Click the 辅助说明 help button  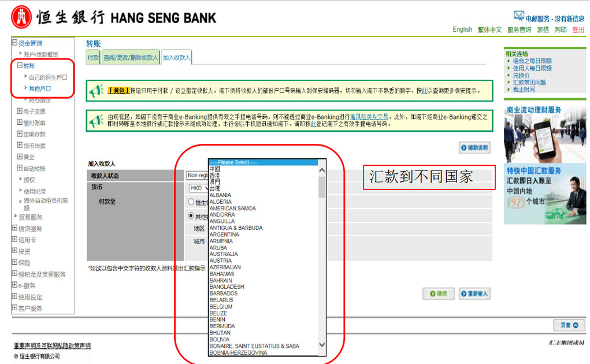click(474, 148)
